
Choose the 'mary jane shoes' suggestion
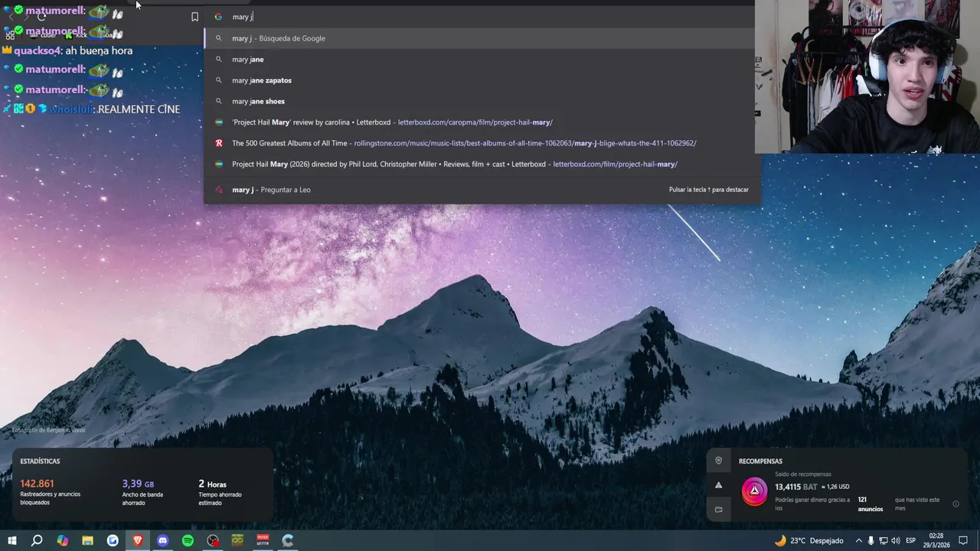[482, 101]
